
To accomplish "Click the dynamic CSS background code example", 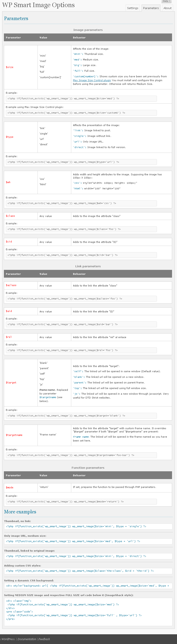I will 88,585.
